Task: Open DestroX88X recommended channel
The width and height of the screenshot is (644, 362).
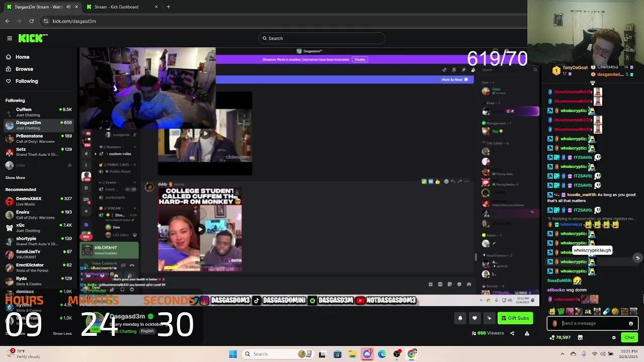Action: [x=39, y=201]
